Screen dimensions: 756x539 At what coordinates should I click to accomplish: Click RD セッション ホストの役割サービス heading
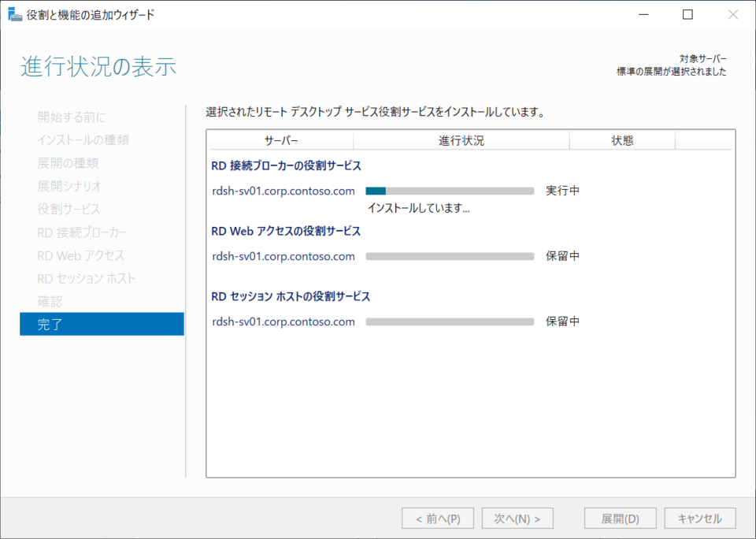click(x=291, y=296)
